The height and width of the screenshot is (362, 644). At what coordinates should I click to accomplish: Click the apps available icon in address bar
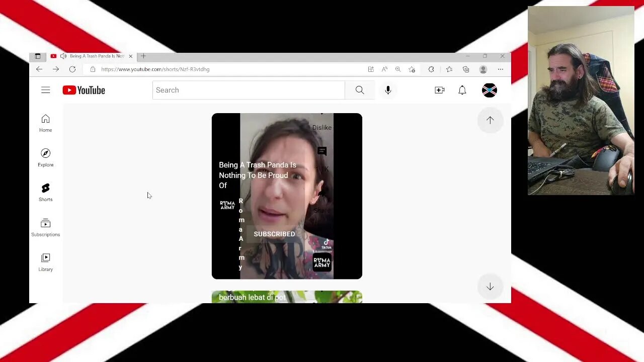click(371, 69)
